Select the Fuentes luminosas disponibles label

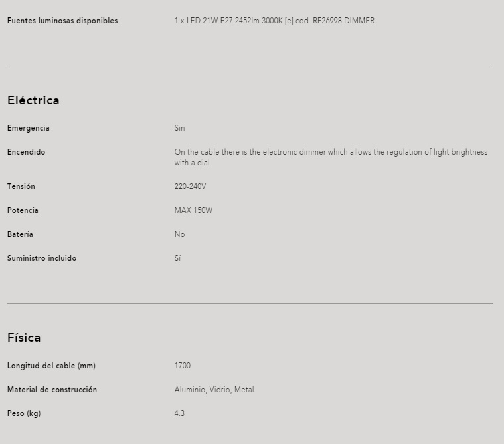(62, 21)
